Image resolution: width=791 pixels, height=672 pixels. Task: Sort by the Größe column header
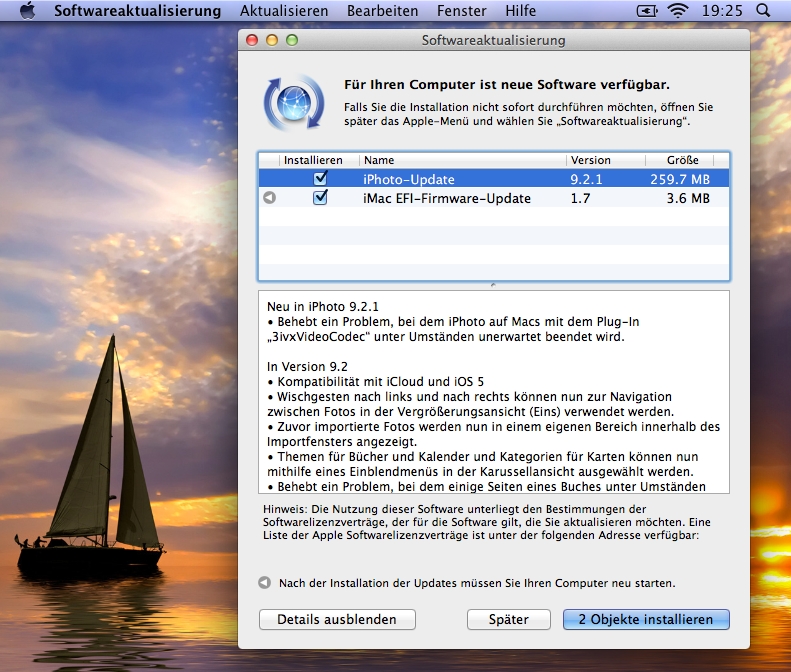[680, 160]
